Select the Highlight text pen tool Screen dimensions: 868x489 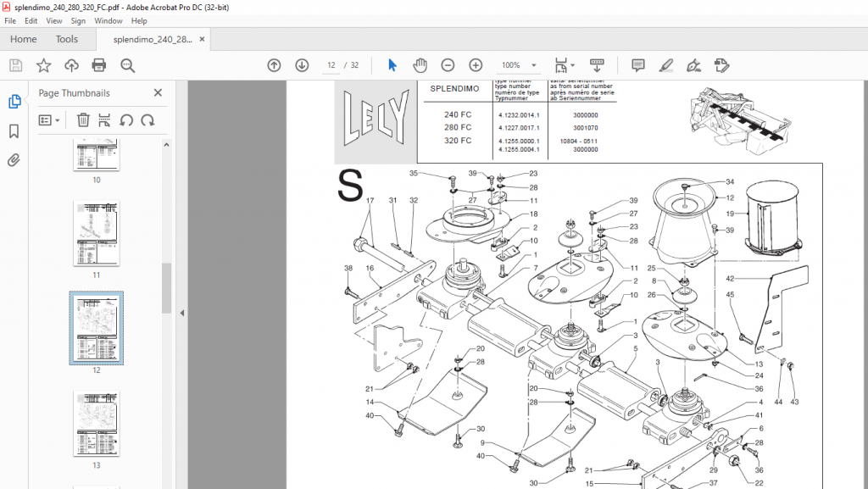(x=666, y=65)
